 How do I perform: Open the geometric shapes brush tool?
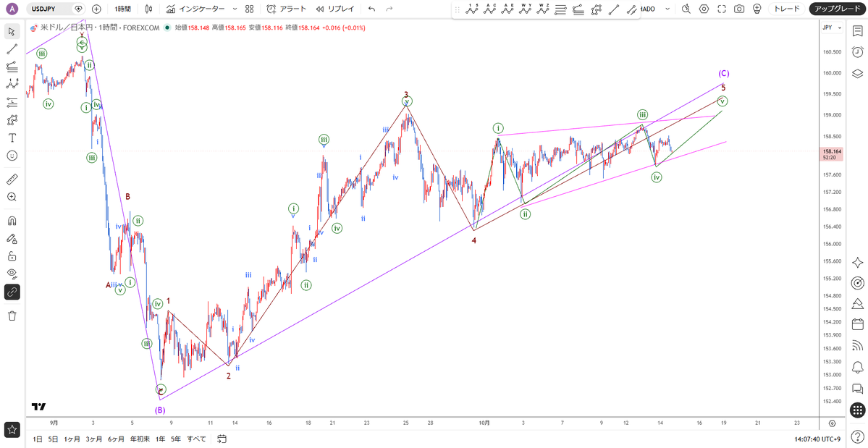click(12, 119)
